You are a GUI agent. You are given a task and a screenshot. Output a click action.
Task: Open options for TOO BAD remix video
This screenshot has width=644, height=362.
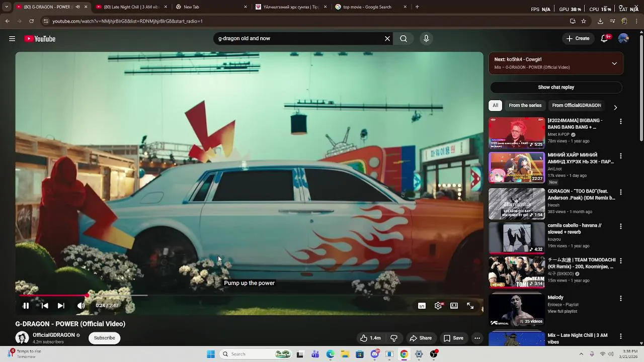pos(620,193)
